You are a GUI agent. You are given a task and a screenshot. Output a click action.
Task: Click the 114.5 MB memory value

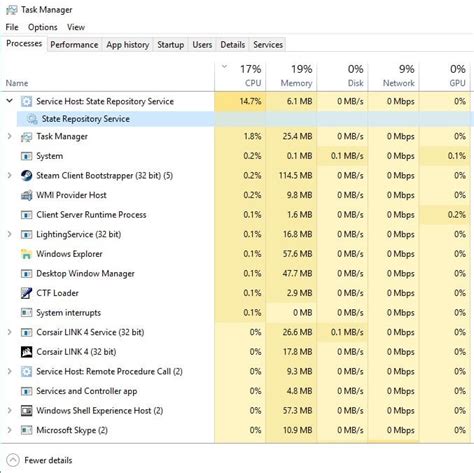pyautogui.click(x=296, y=175)
